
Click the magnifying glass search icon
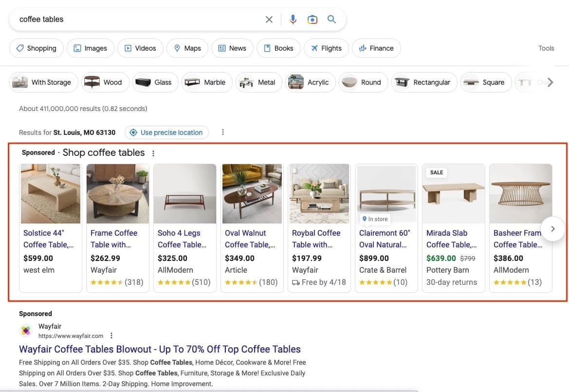tap(331, 19)
